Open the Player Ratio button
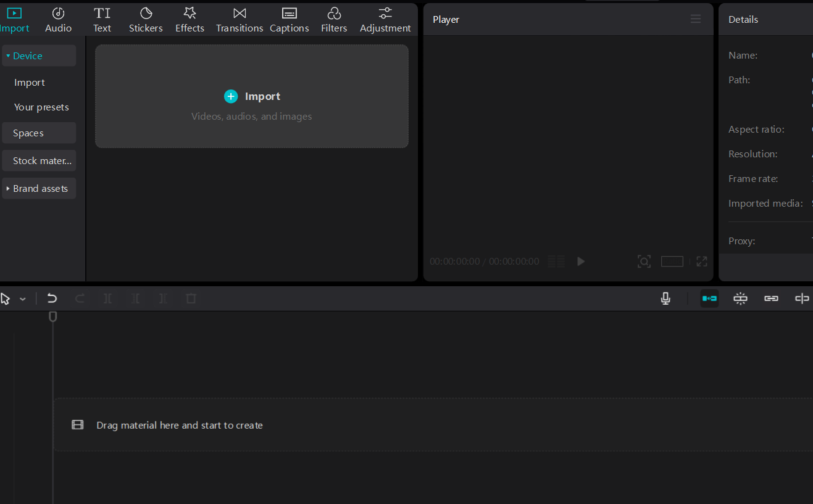The width and height of the screenshot is (813, 504). [672, 262]
